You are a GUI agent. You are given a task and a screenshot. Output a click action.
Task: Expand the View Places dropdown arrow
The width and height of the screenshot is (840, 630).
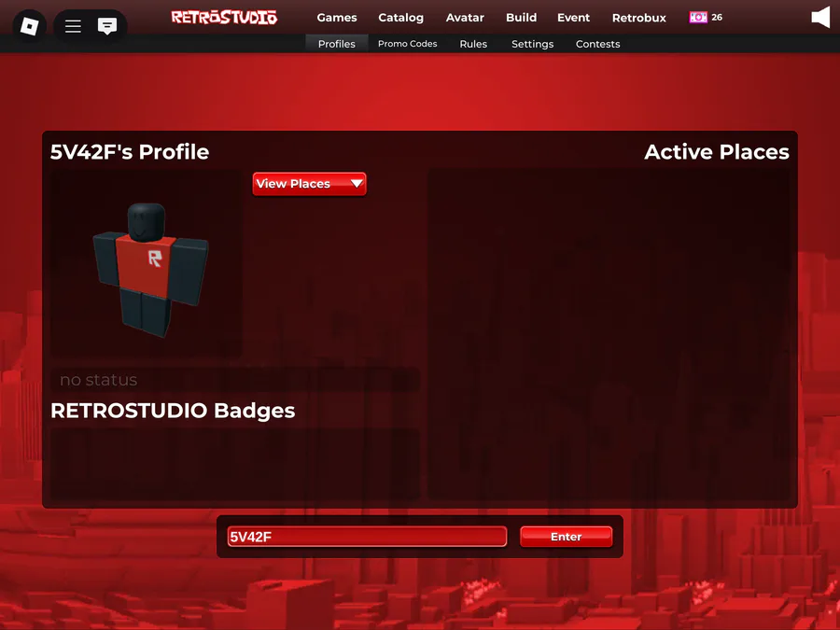[x=357, y=184]
